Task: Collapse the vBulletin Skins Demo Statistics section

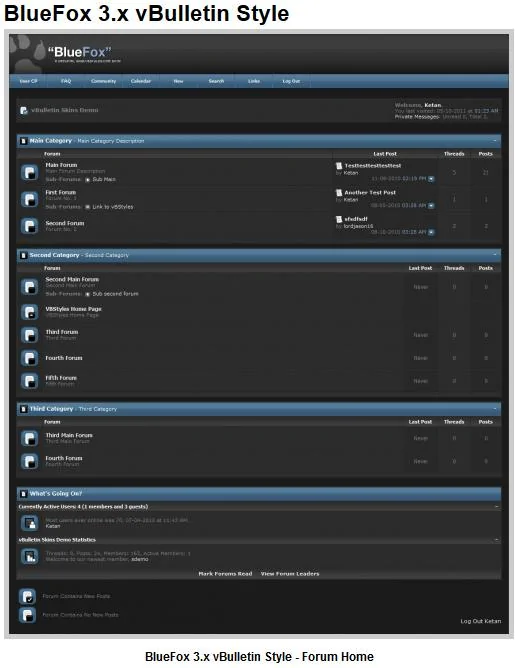Action: point(496,540)
